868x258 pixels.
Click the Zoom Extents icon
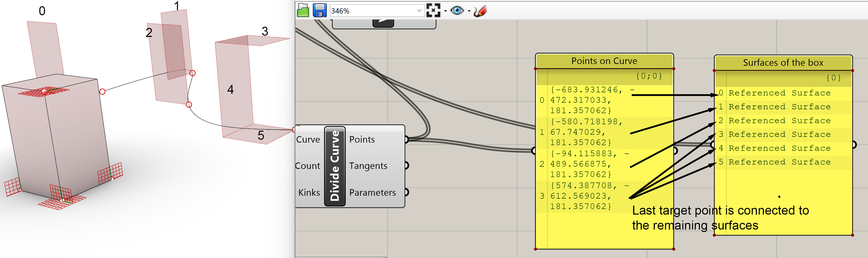[x=433, y=10]
